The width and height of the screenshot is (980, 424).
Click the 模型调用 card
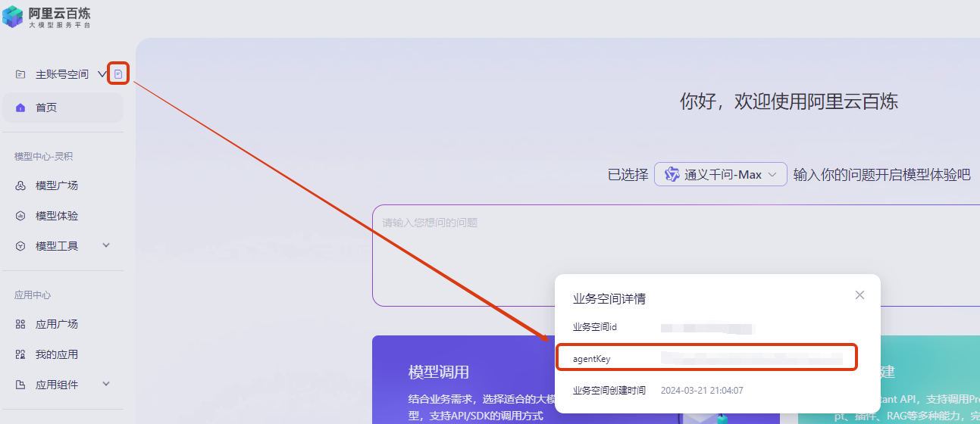pyautogui.click(x=464, y=379)
